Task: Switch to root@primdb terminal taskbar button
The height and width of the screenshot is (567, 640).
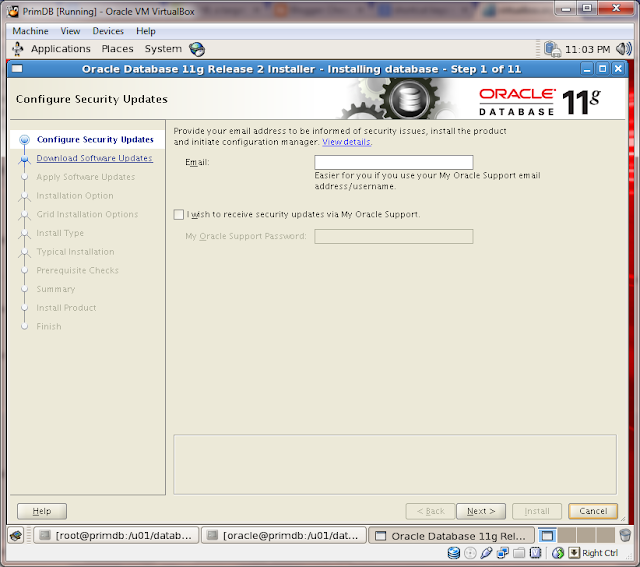Action: (116, 535)
